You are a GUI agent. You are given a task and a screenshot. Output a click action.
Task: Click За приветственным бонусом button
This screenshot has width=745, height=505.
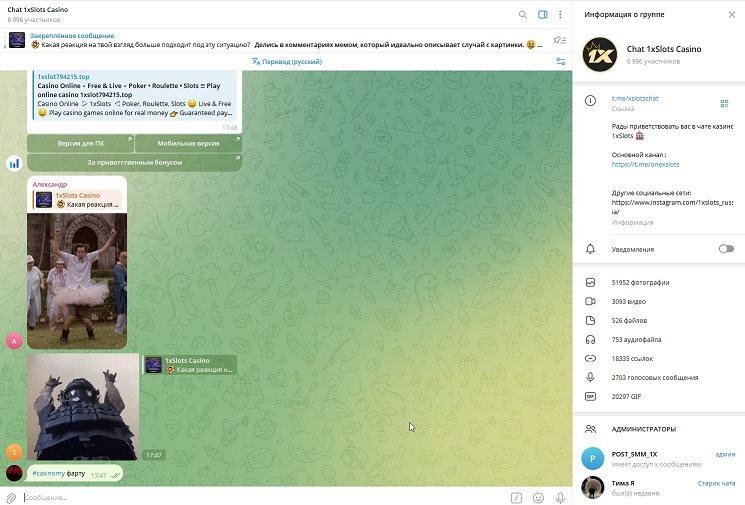[x=134, y=162]
